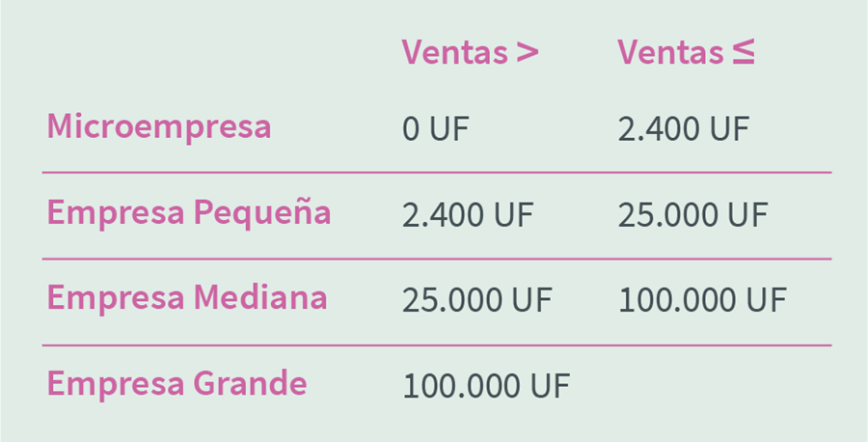The width and height of the screenshot is (868, 442).
Task: Click the 0 UF value
Action: coord(436,128)
